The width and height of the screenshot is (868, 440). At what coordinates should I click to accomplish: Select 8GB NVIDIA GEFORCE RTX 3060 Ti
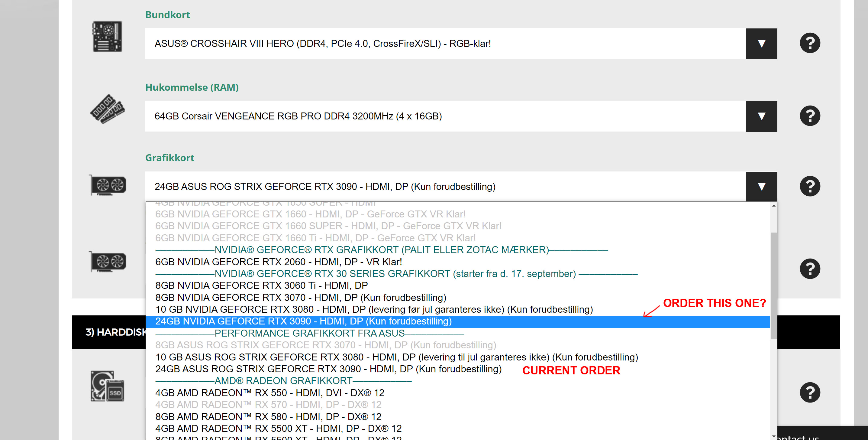click(x=458, y=285)
